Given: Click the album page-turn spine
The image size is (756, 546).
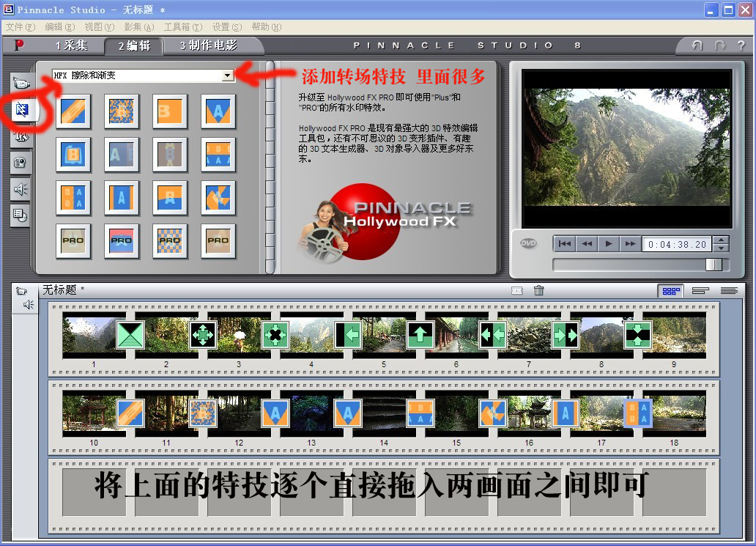Looking at the screenshot, I should [x=270, y=167].
